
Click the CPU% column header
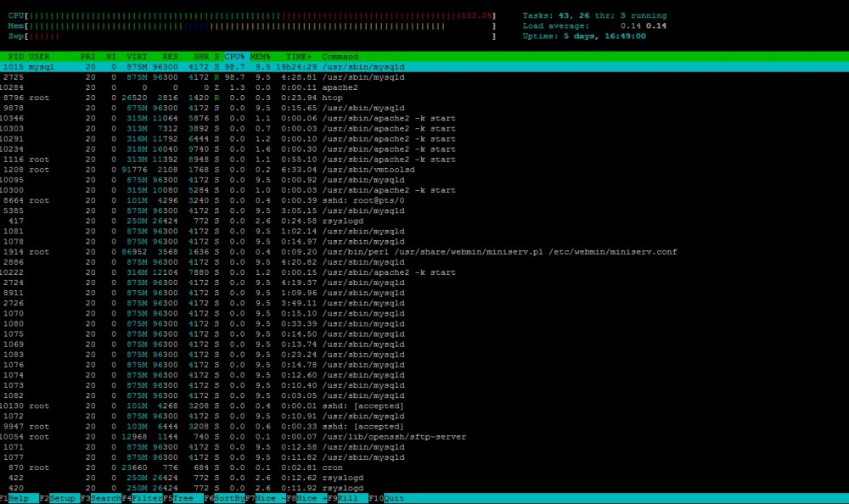point(234,56)
